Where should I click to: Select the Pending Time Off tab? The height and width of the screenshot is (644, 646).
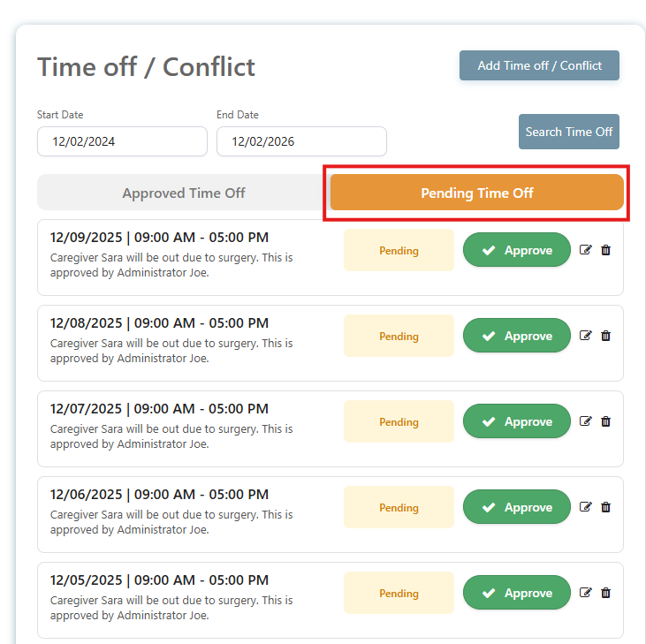[x=476, y=193]
